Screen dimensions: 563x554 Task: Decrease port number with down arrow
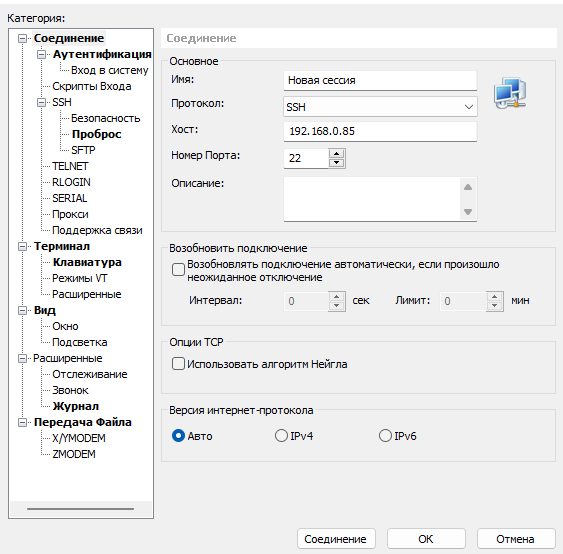[336, 163]
